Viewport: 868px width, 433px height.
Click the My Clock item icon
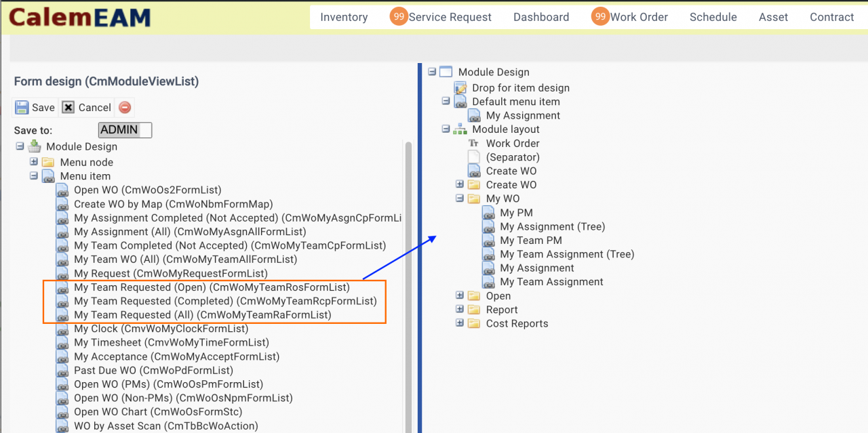[x=62, y=329]
